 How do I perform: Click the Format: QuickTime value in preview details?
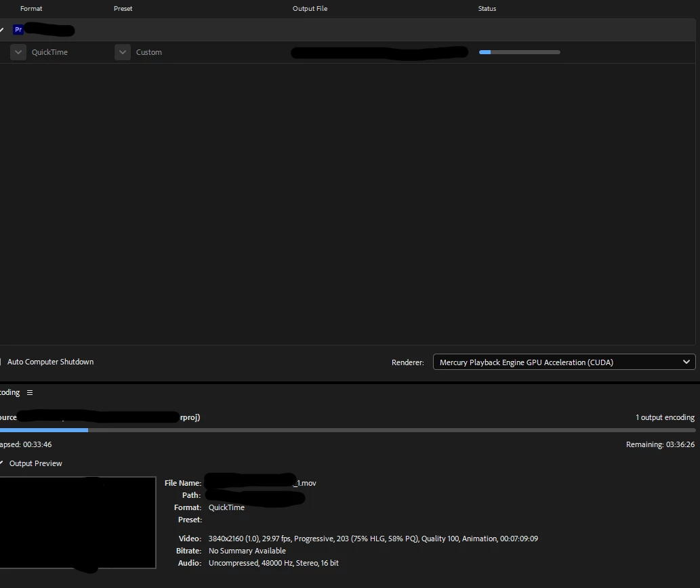click(x=226, y=507)
